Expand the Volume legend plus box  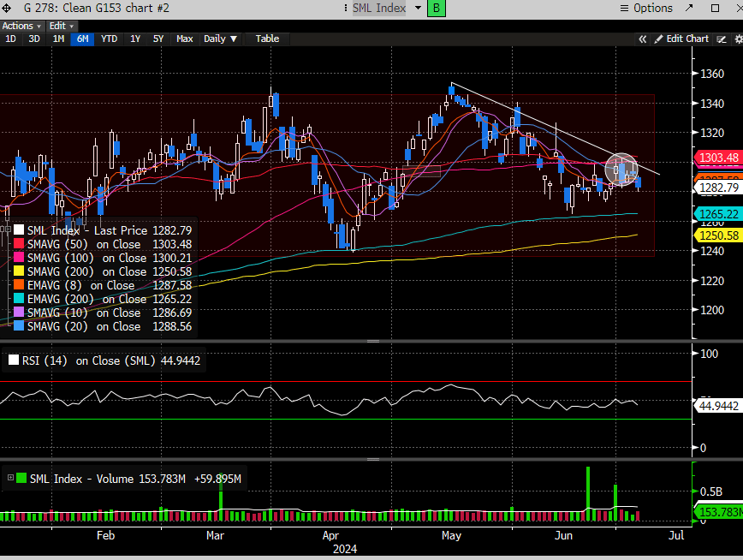tap(10, 478)
